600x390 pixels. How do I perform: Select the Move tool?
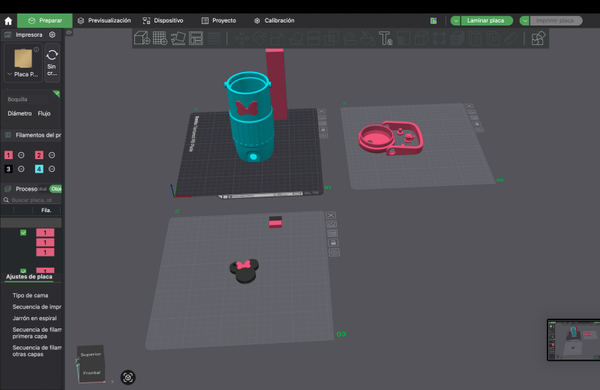(241, 38)
